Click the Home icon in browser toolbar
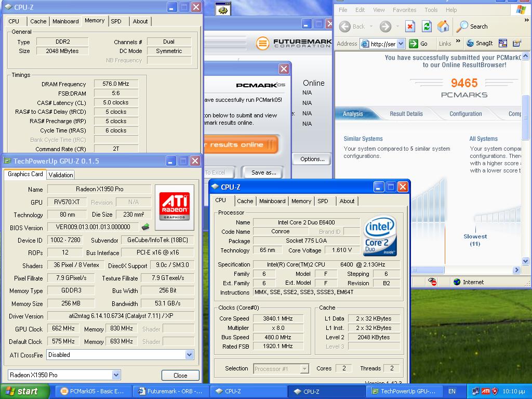532x399 pixels. (443, 26)
